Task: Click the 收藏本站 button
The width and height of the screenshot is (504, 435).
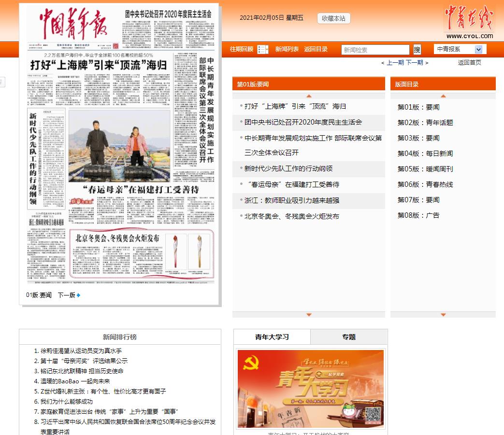Action: [x=333, y=18]
